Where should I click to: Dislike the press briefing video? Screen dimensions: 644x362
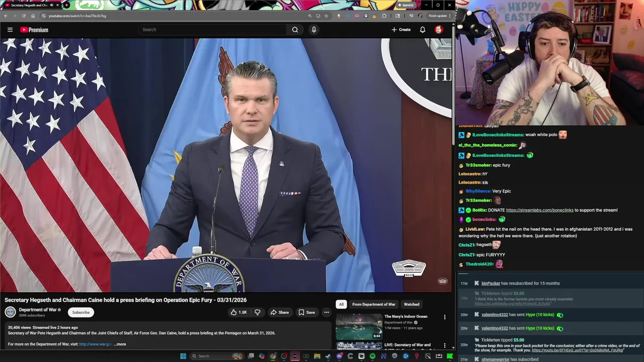click(x=258, y=312)
